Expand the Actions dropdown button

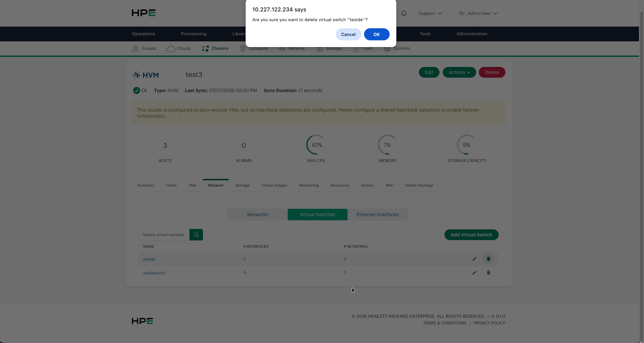459,72
